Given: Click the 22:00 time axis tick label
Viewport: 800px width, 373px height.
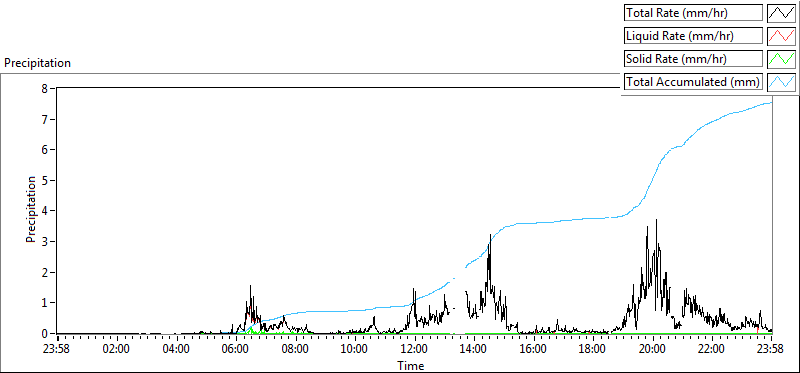Looking at the screenshot, I should coord(712,350).
